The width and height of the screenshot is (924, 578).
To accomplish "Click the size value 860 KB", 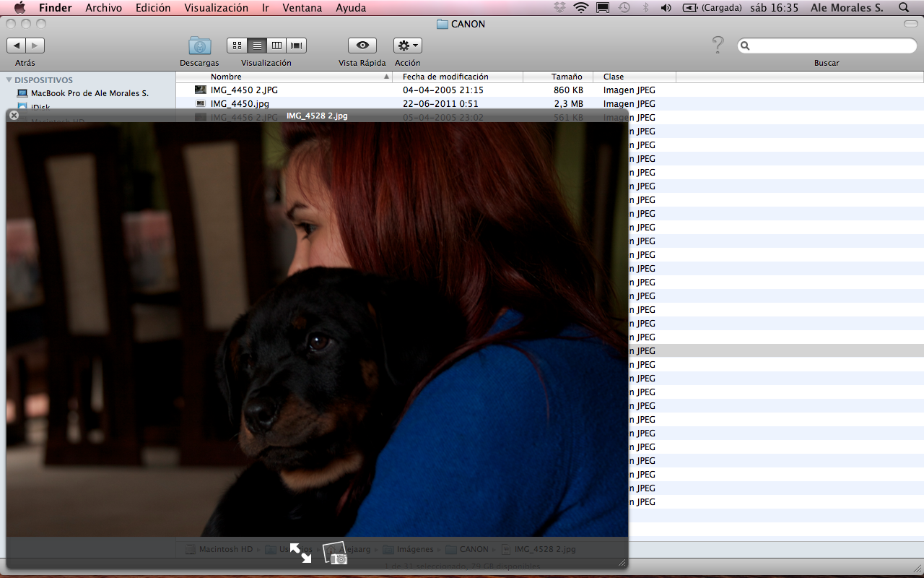I will coord(568,90).
